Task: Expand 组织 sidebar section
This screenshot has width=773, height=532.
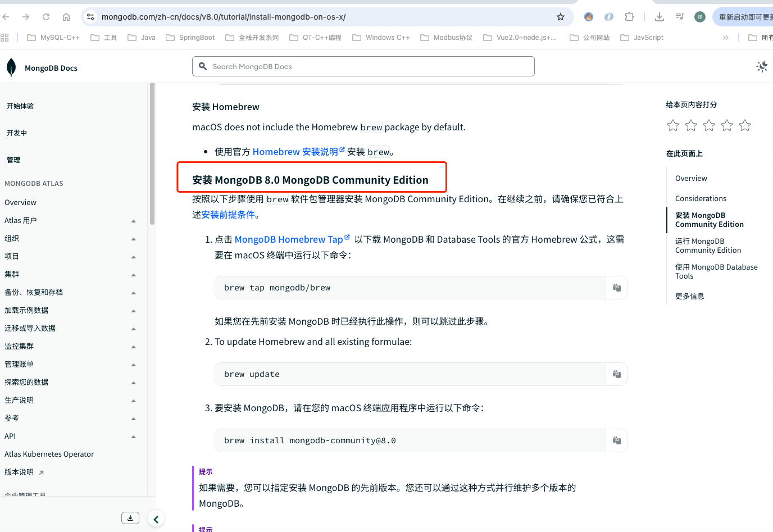Action: [134, 239]
